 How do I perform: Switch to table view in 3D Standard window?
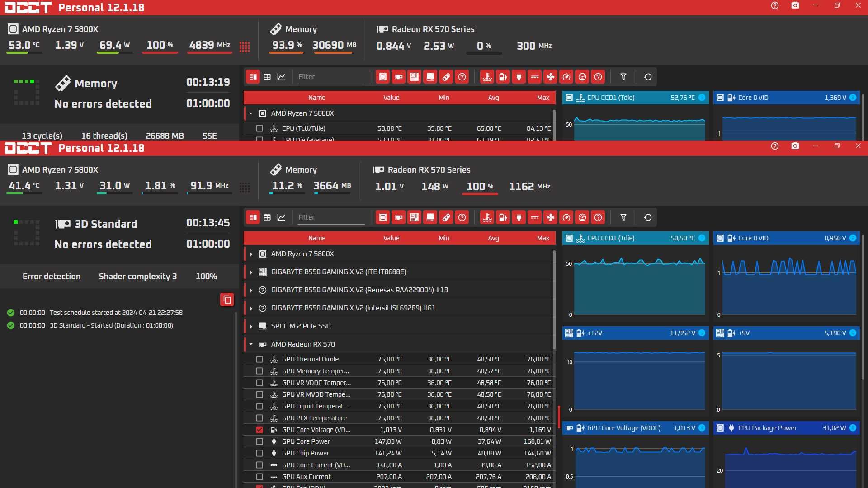[x=267, y=217]
